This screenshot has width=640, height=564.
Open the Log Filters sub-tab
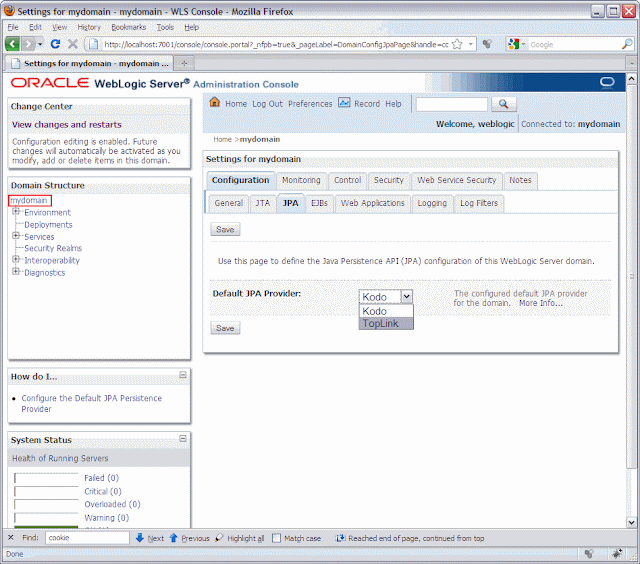tap(479, 203)
